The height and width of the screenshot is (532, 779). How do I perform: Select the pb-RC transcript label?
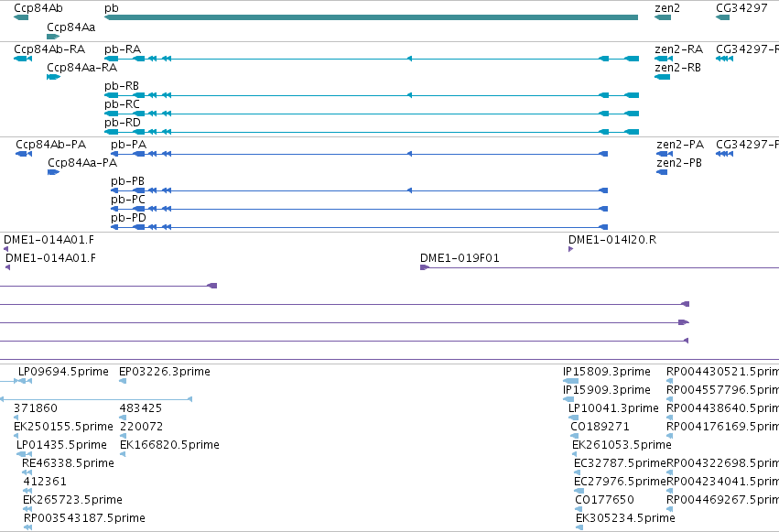click(123, 104)
